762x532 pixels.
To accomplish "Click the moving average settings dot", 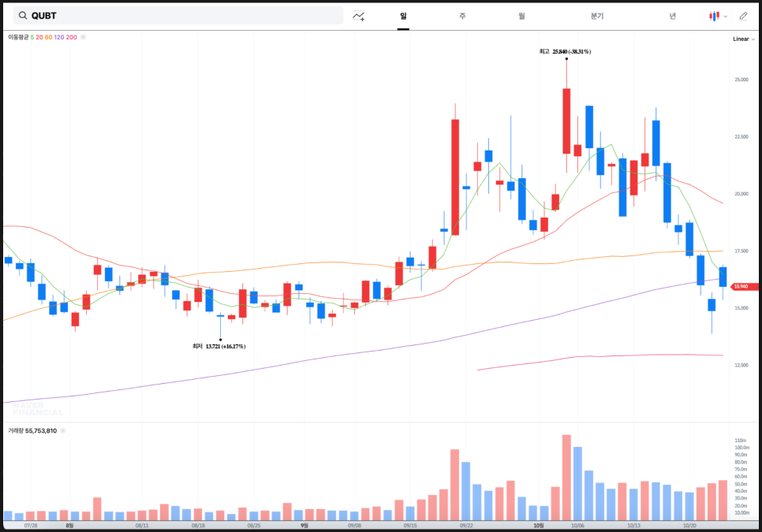I will tap(83, 37).
